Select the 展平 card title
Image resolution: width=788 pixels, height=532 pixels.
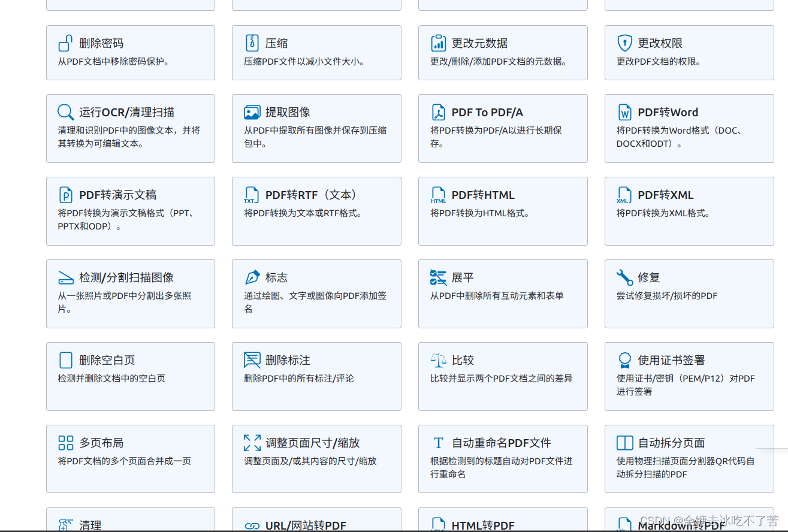pyautogui.click(x=463, y=277)
